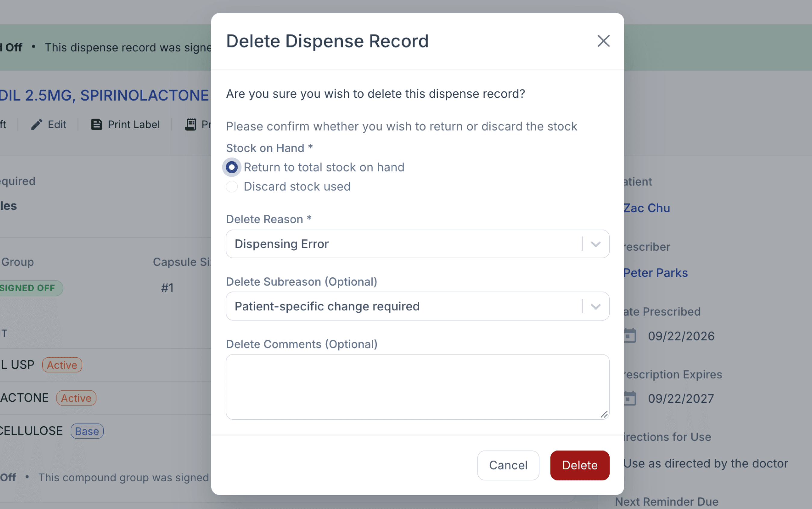Click the Active badge next to USP
Image resolution: width=812 pixels, height=509 pixels.
[x=62, y=365]
